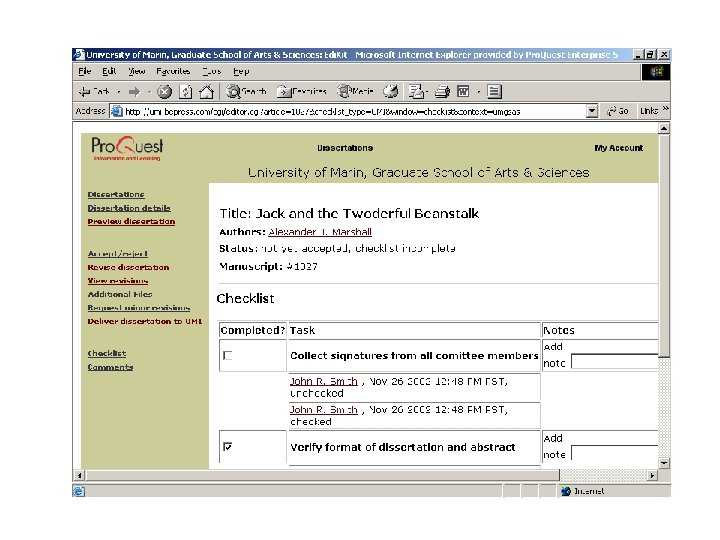Expand the Links toolbar chevron
Image resolution: width=720 pixels, height=540 pixels.
point(665,109)
